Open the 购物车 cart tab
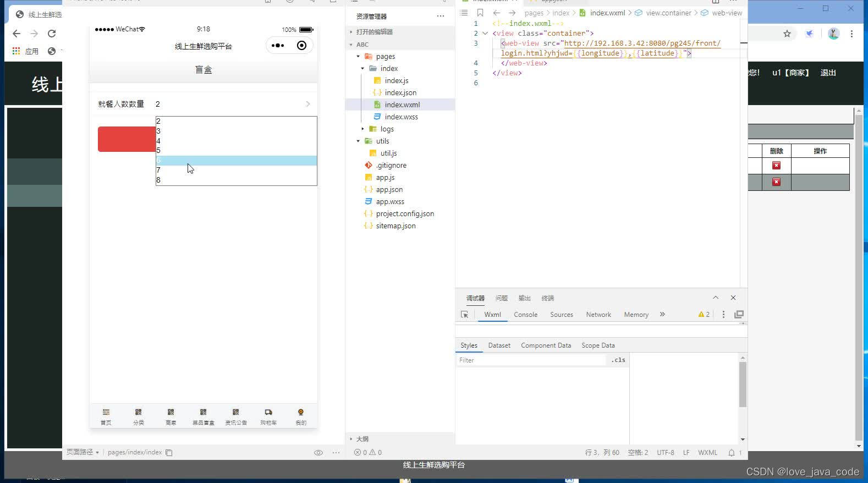 (x=268, y=417)
